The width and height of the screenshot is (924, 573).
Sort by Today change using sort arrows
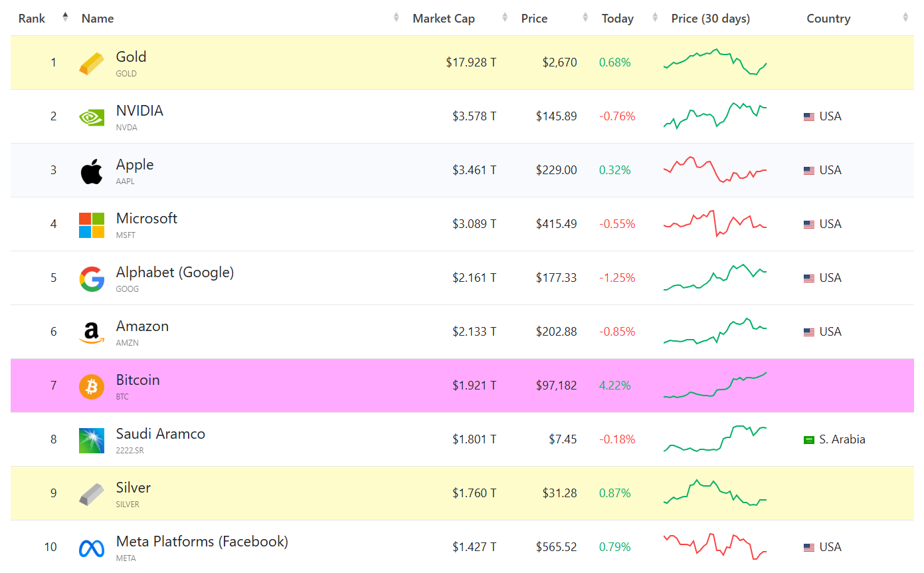(x=655, y=17)
